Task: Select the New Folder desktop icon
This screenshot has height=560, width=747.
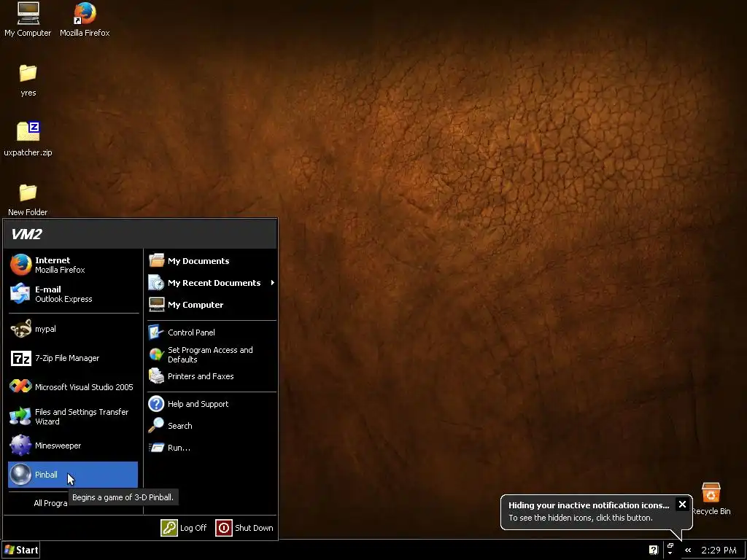Action: 28,200
